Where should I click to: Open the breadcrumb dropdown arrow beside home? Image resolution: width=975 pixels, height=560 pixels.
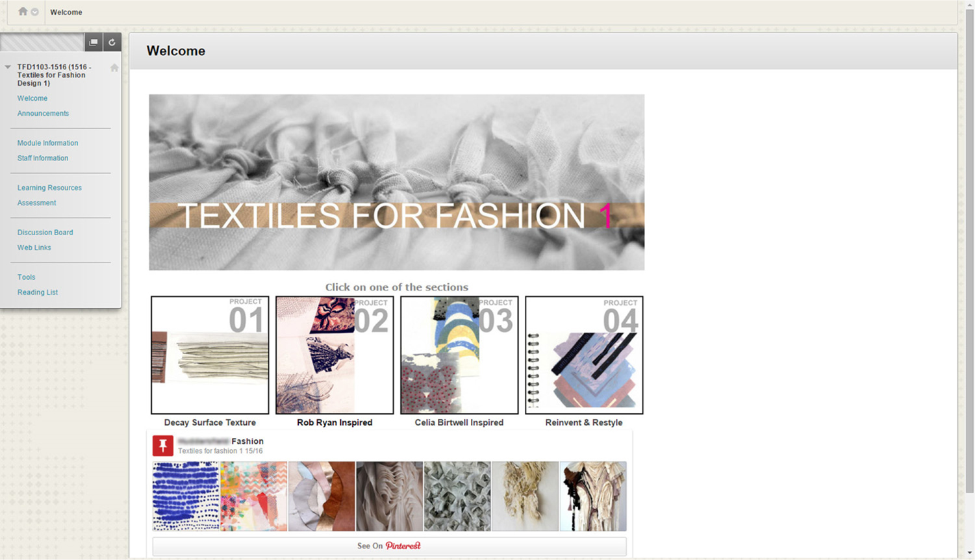tap(35, 12)
